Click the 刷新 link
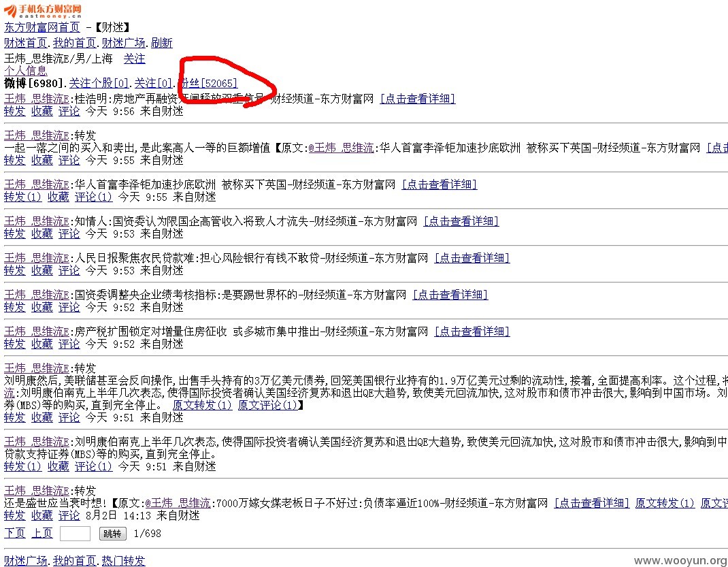 pyautogui.click(x=161, y=43)
